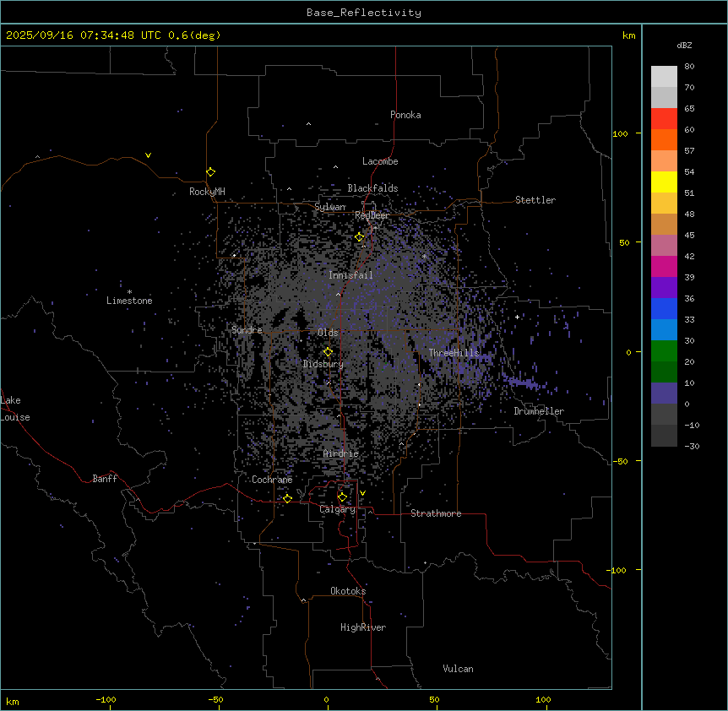Select the Ponoka city label
Screen dimensions: 728x711
[405, 115]
